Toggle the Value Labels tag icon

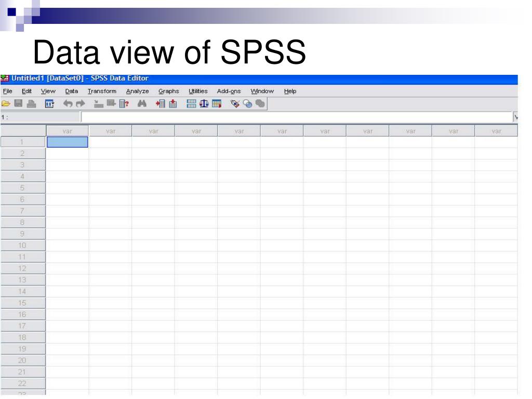tap(235, 104)
